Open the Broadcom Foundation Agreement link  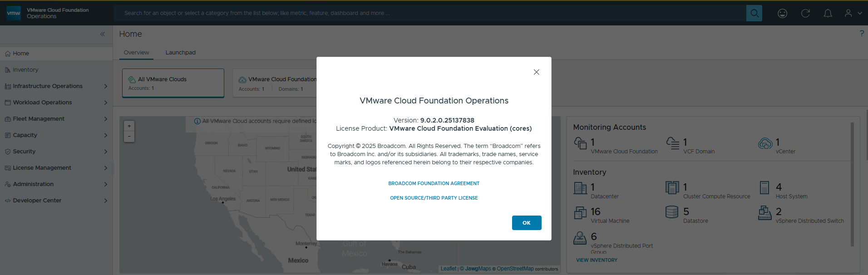click(x=434, y=183)
